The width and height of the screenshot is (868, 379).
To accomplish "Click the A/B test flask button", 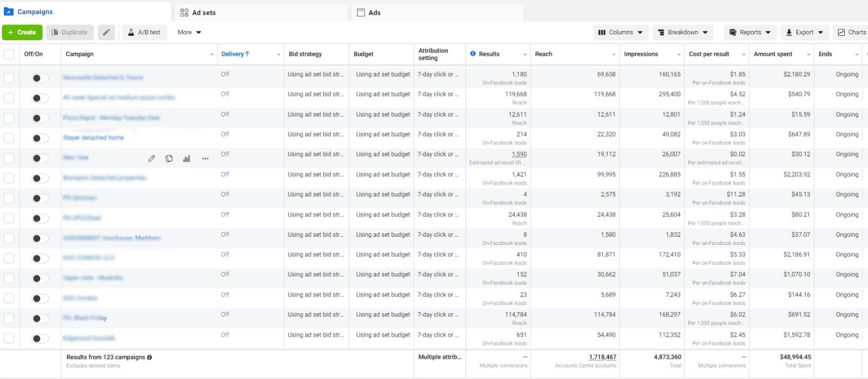I will click(144, 33).
